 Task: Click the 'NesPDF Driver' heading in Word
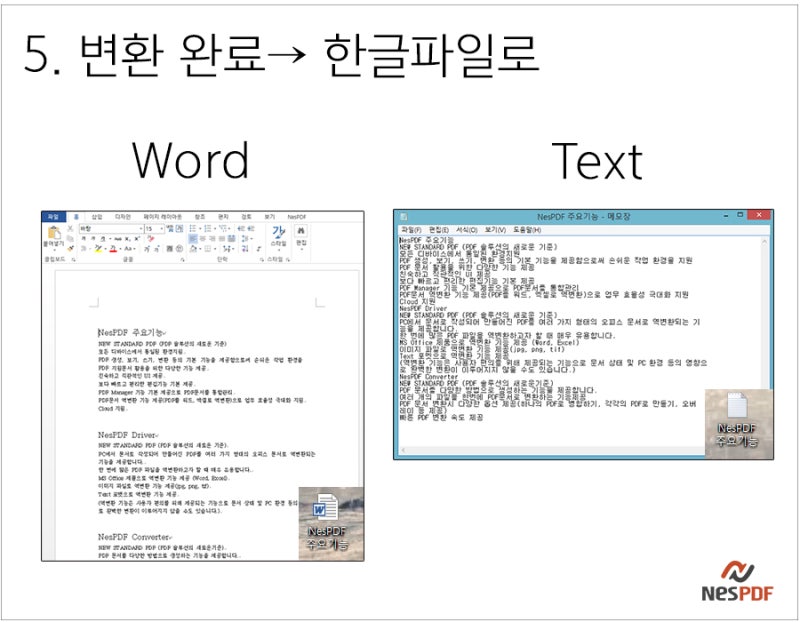click(x=128, y=435)
